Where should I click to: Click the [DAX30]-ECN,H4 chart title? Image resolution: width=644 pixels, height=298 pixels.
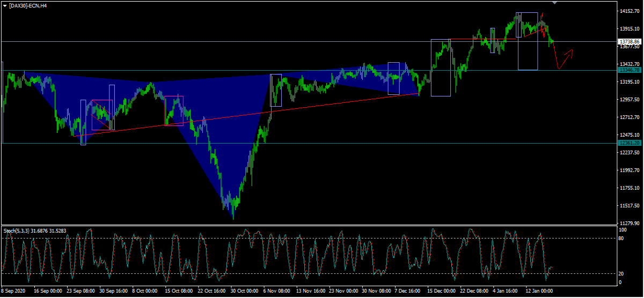(x=28, y=5)
